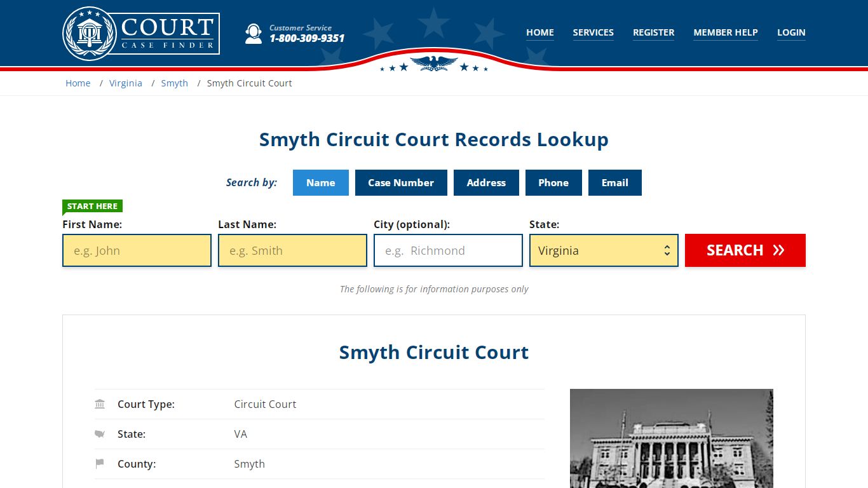Click the 'Smyth Circuit Court' breadcrumb text
This screenshot has height=488, width=868.
pyautogui.click(x=250, y=83)
